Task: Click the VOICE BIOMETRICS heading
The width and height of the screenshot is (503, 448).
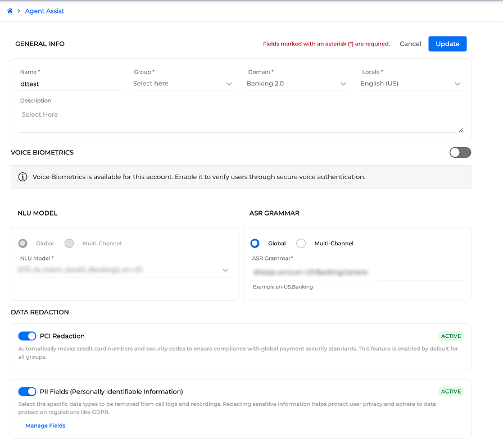Action: click(x=42, y=153)
